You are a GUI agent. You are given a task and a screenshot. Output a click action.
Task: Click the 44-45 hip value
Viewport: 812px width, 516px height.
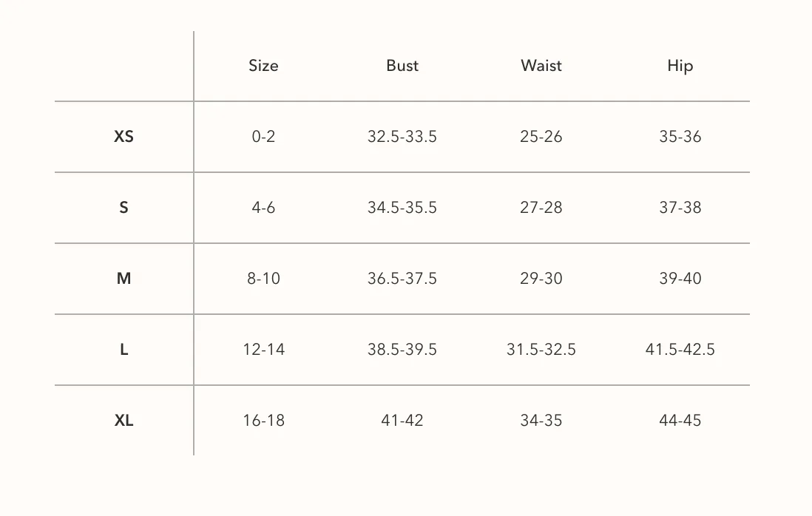680,420
